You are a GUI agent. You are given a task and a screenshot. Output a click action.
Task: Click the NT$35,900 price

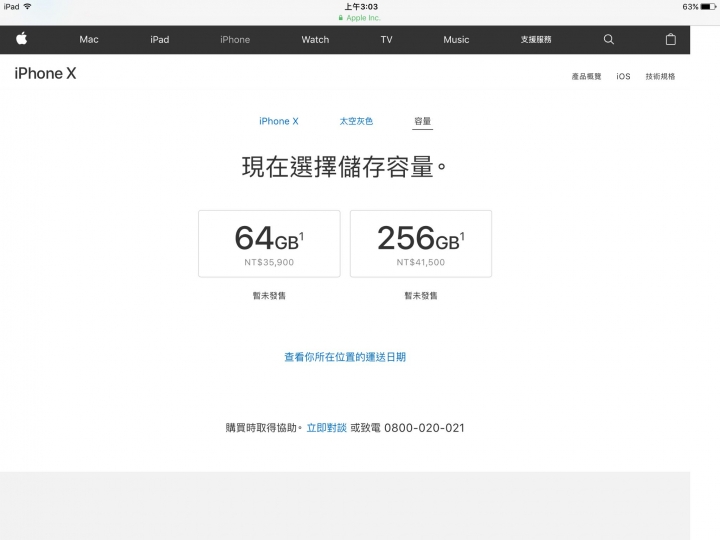point(269,262)
